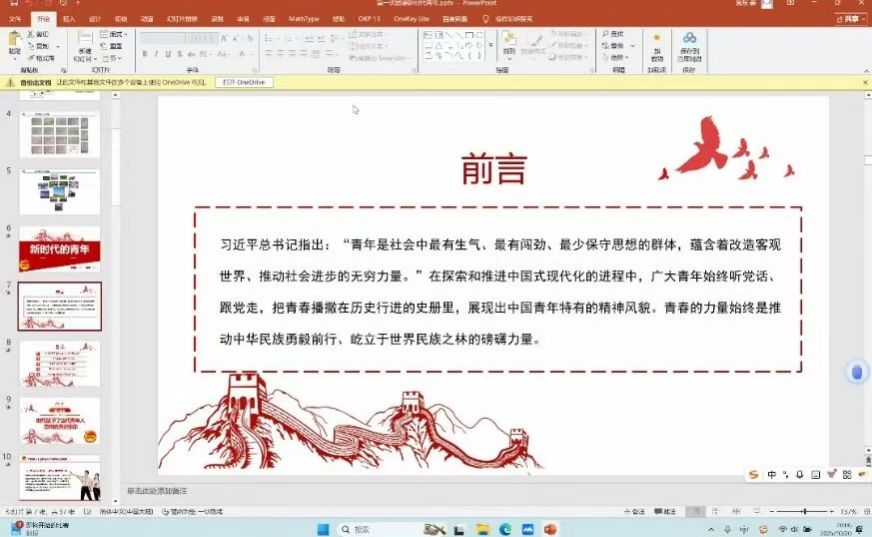The width and height of the screenshot is (872, 537).
Task: Toggle italic formatting
Action: click(156, 55)
